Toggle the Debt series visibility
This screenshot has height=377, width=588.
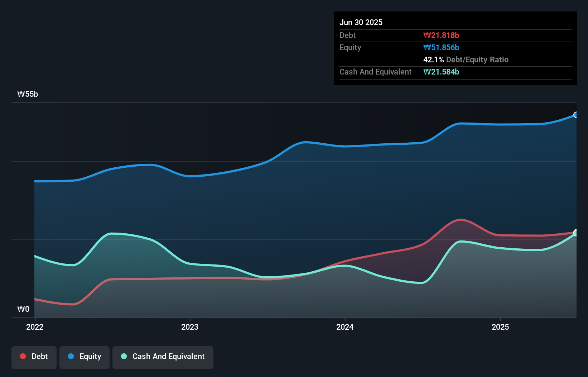(34, 356)
